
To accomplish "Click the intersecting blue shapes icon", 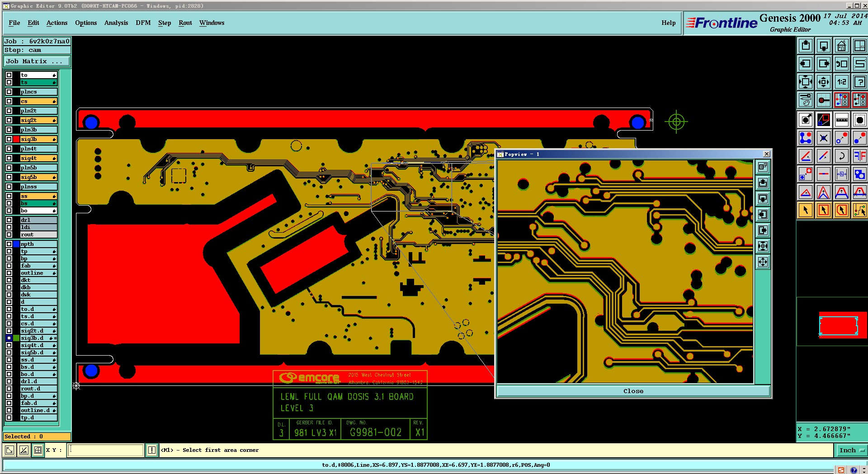I will pyautogui.click(x=859, y=174).
